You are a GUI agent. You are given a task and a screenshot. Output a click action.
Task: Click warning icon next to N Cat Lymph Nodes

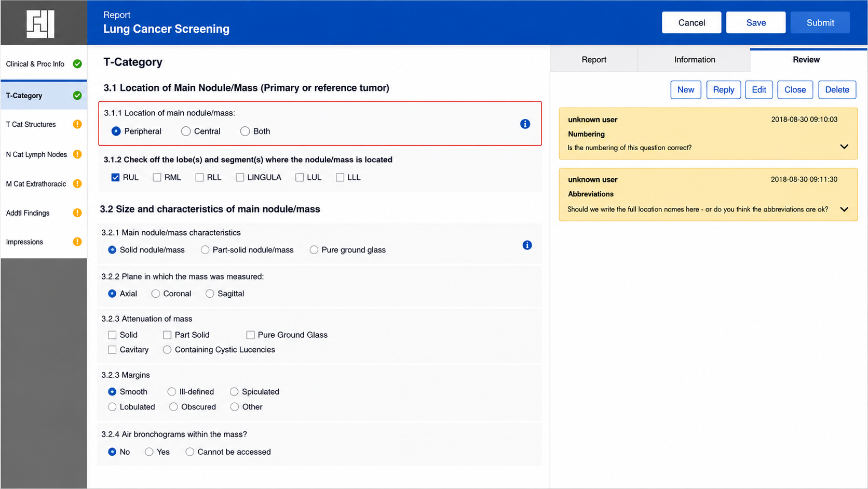[77, 154]
